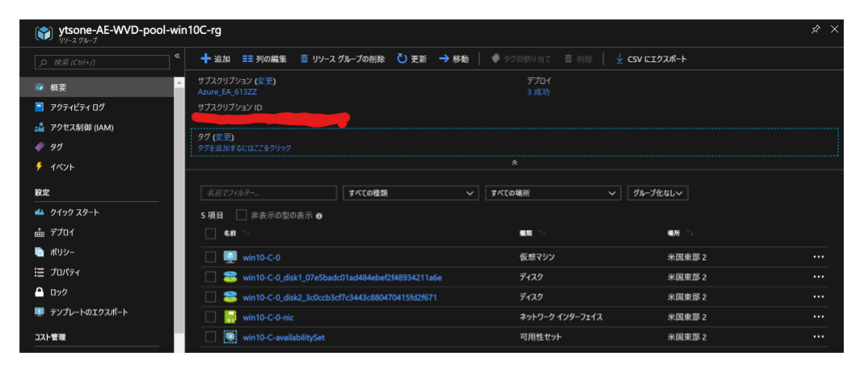The width and height of the screenshot is (868, 377).
Task: Click 変更 link next to サブスクリプション
Action: pos(266,82)
